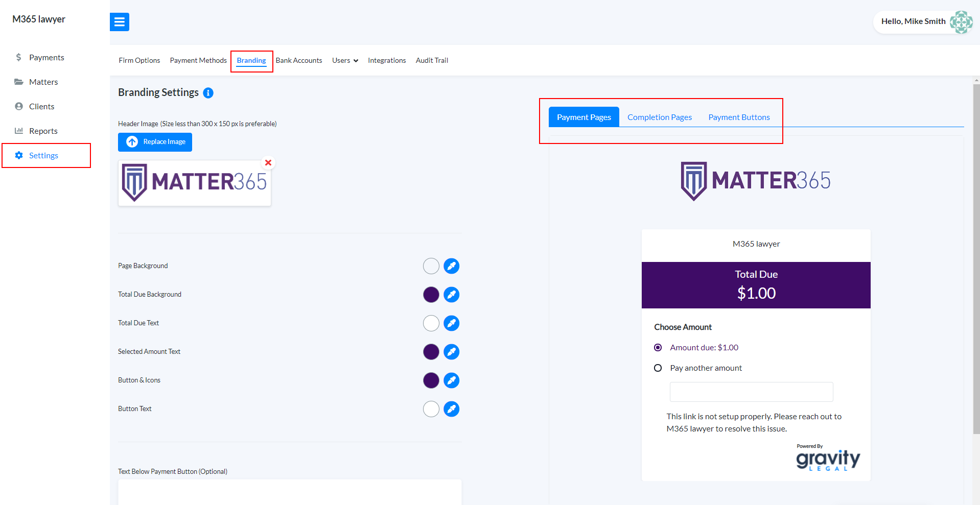Switch to the Completion Pages tab
The image size is (980, 505).
coord(660,117)
